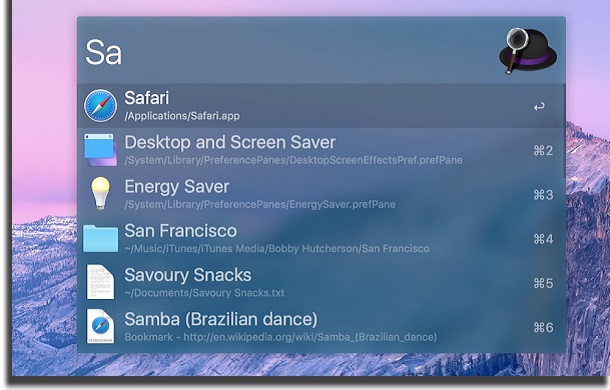
Task: Click the Safari compass icon
Action: [x=100, y=105]
